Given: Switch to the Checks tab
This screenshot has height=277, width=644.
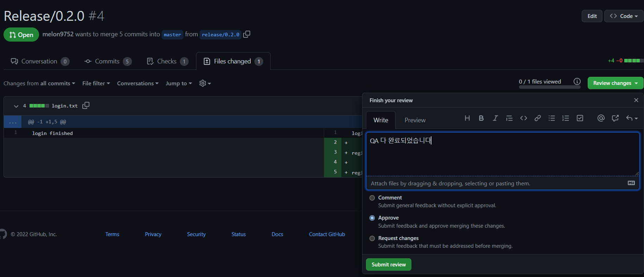Looking at the screenshot, I should 167,61.
